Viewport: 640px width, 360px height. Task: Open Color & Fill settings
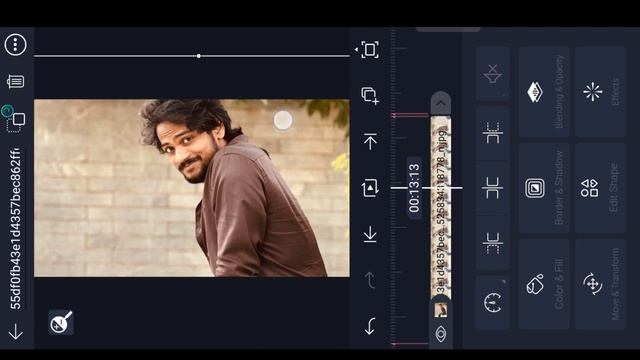click(544, 284)
